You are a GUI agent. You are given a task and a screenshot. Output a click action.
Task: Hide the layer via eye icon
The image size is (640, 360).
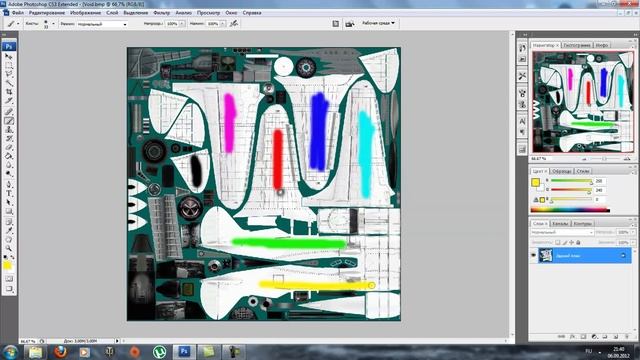[x=533, y=256]
